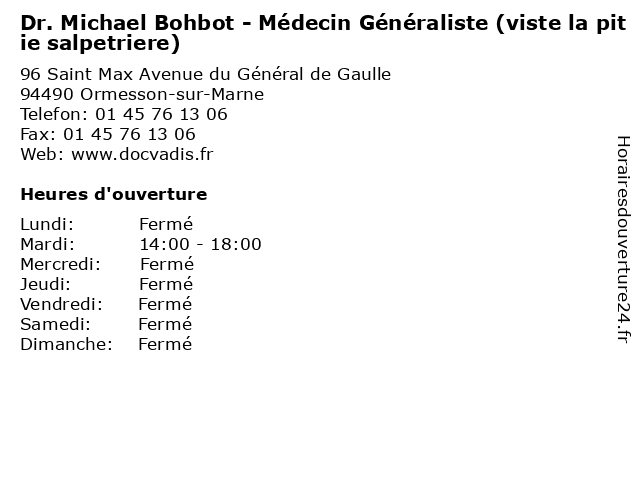This screenshot has width=640, height=480.
Task: Click the Dr. Michael Bohbot title heading
Action: (x=323, y=33)
